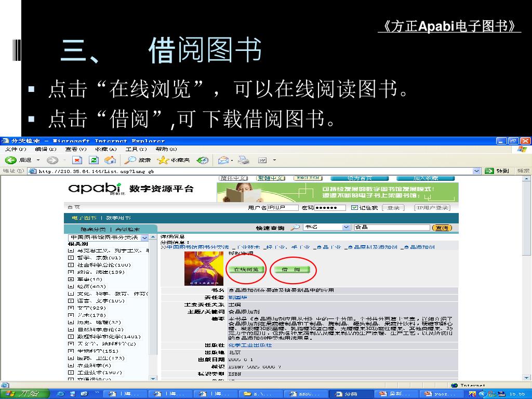The image size is (532, 399).
Task: Expand the 工业技术 category node
Action: 71,373
